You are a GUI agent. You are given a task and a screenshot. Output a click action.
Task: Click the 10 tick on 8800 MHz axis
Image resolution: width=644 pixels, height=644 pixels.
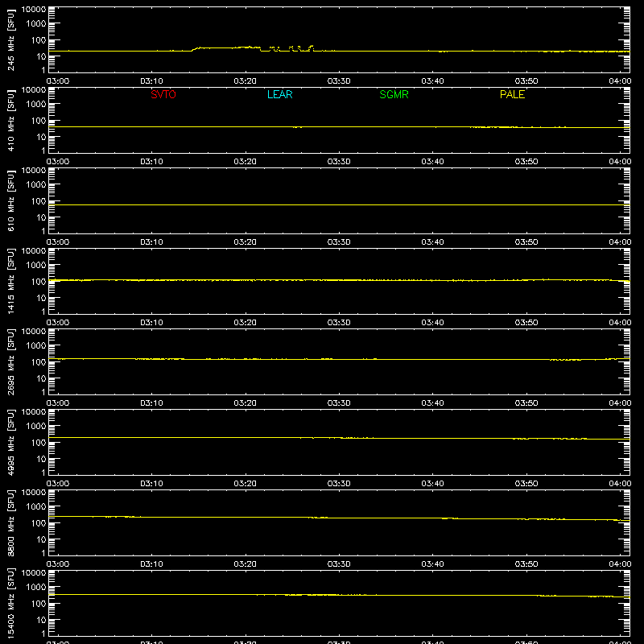(x=41, y=539)
